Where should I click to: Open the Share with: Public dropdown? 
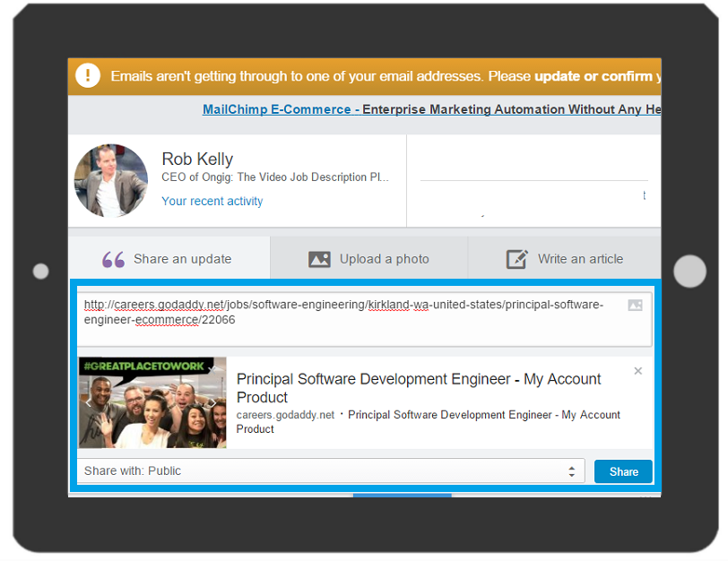(331, 471)
